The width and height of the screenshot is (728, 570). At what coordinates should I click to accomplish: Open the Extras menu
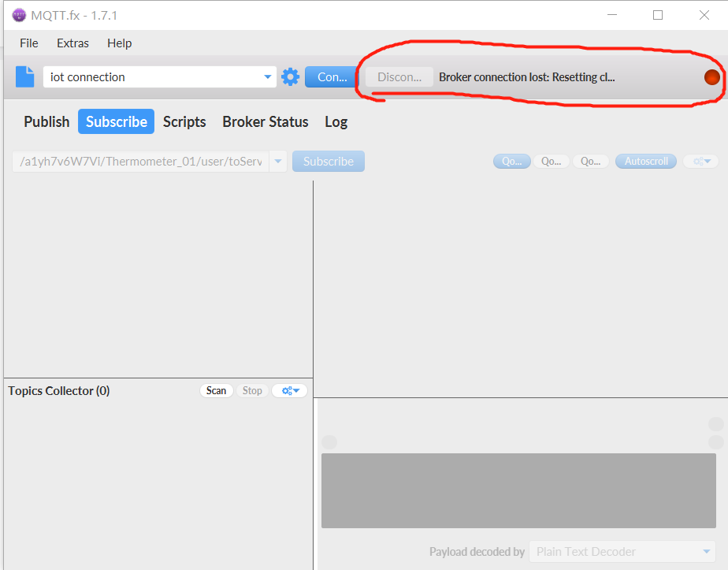[x=72, y=43]
